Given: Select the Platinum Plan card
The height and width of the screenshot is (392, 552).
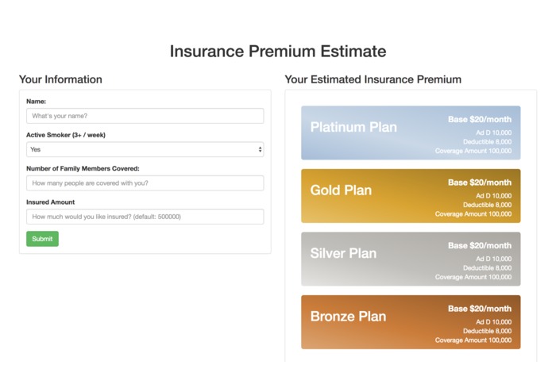Looking at the screenshot, I should point(411,133).
